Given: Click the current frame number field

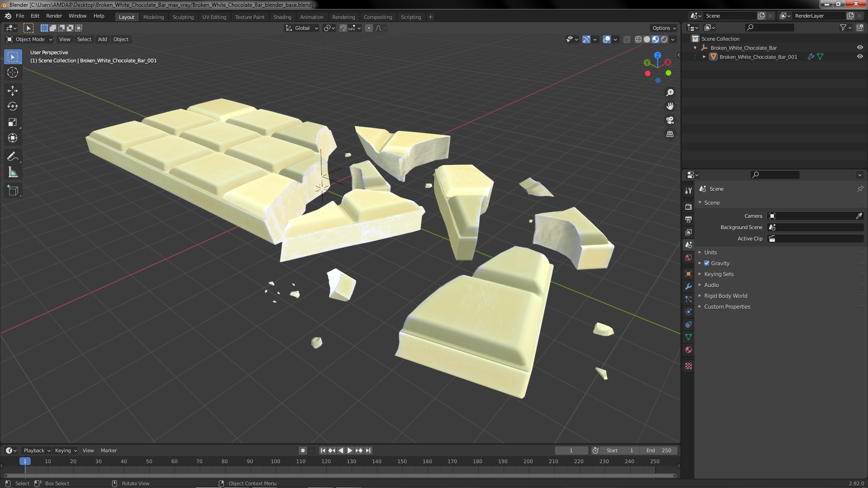Looking at the screenshot, I should pos(571,450).
